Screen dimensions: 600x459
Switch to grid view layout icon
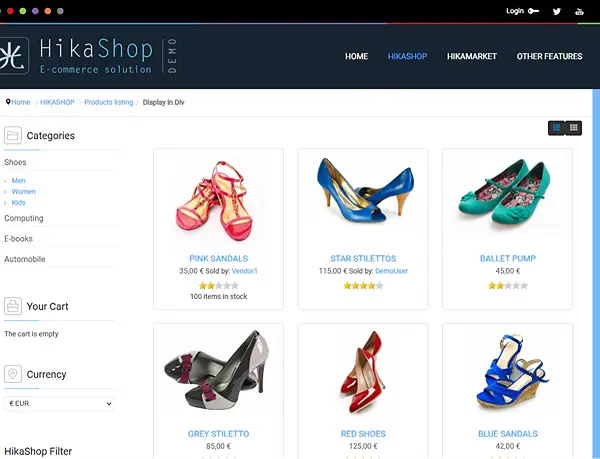(x=574, y=128)
